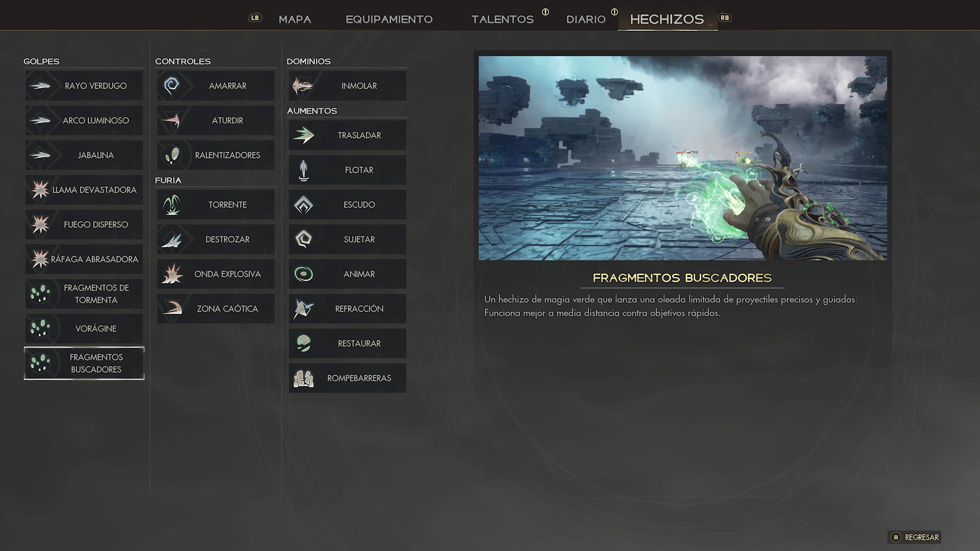The image size is (980, 551).
Task: Click the Torrente spell icon
Action: click(171, 205)
